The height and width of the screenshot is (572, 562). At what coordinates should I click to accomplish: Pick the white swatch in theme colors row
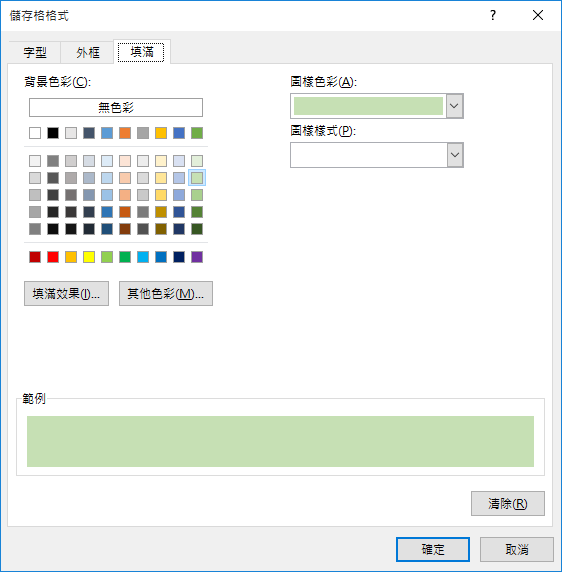click(35, 133)
